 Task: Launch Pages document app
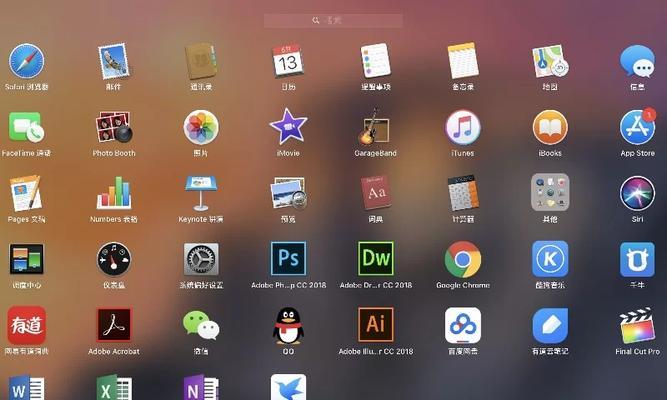[26, 193]
